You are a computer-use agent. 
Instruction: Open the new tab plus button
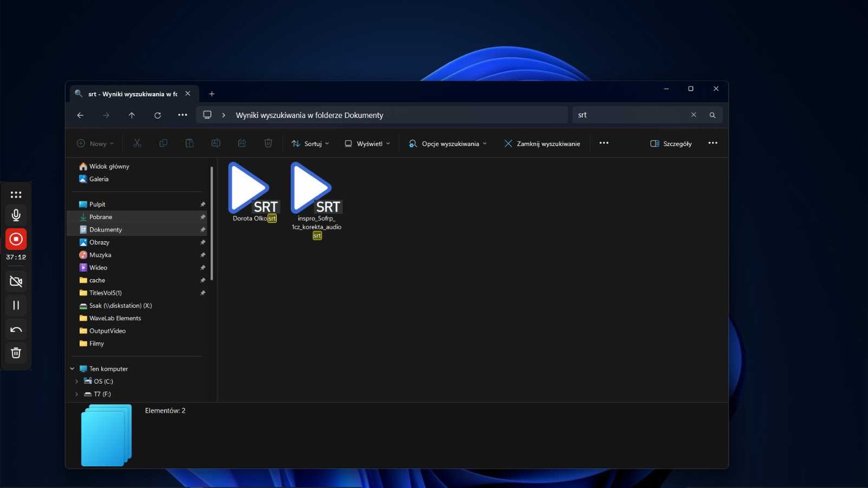pyautogui.click(x=212, y=94)
